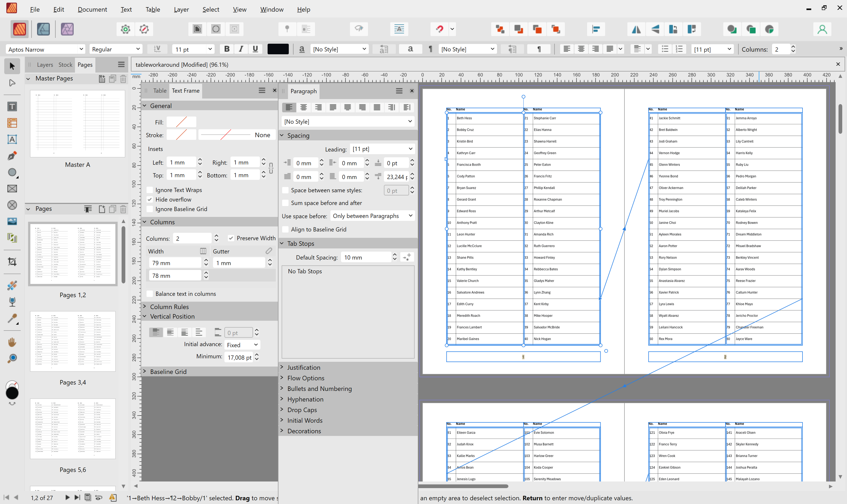
Task: Expand the Bullets and Numbering section
Action: (x=319, y=389)
